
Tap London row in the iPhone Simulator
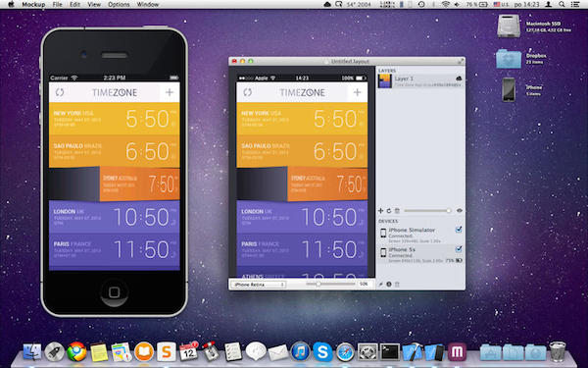coord(115,217)
